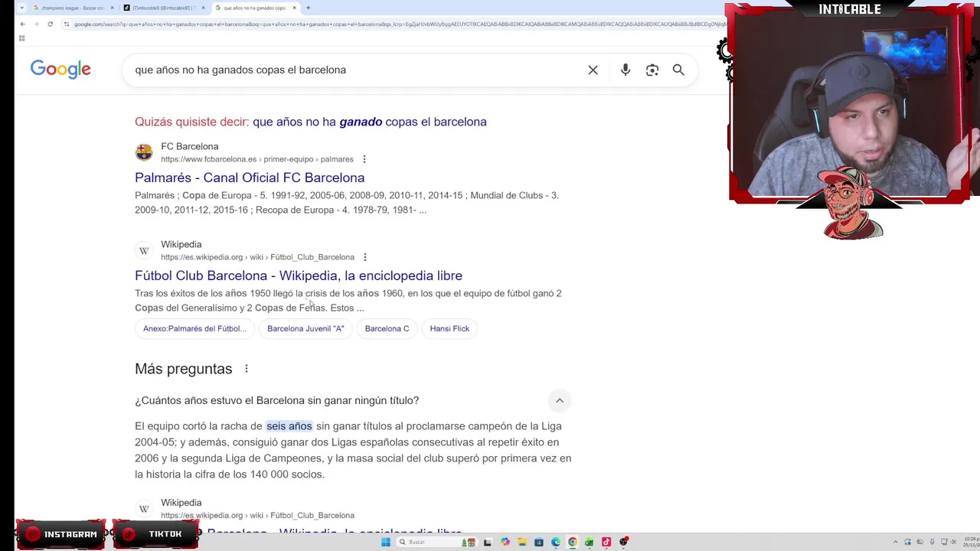Go back in browser history
Screen dimensions: 980x551
tap(22, 24)
